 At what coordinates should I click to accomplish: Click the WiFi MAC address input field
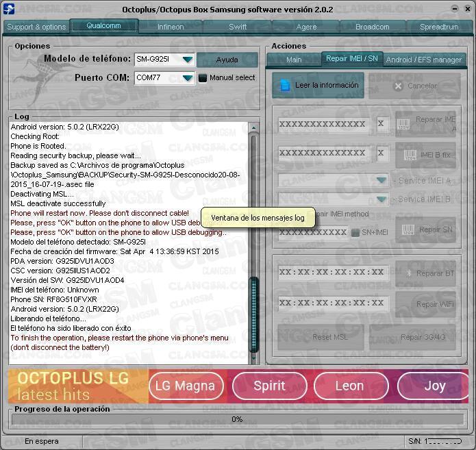334,303
